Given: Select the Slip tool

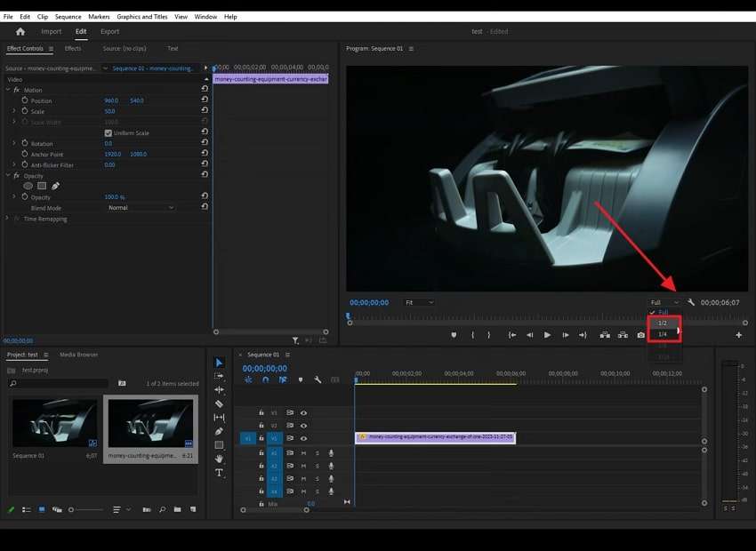Looking at the screenshot, I should 219,418.
